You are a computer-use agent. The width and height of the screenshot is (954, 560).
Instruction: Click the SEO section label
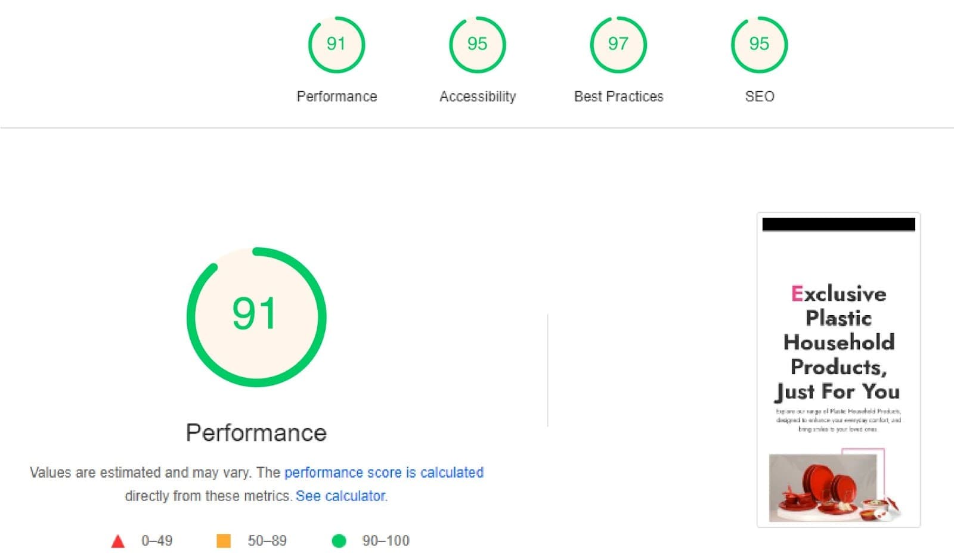[758, 96]
